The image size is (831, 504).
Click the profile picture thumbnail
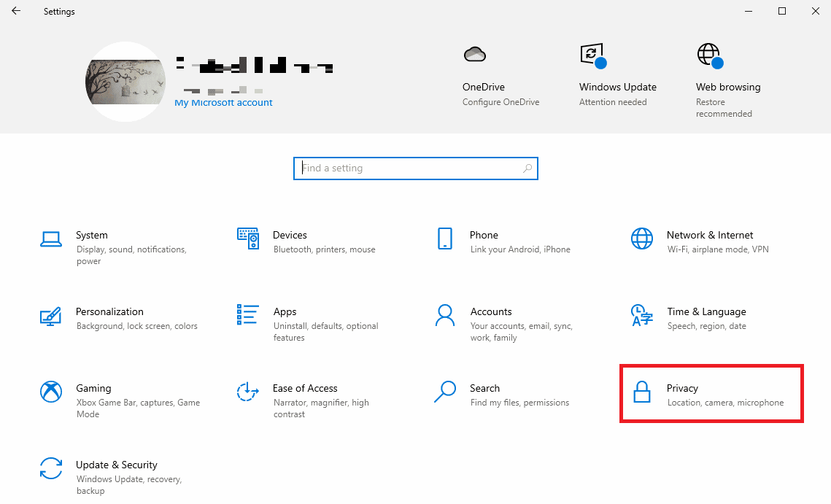pyautogui.click(x=125, y=82)
